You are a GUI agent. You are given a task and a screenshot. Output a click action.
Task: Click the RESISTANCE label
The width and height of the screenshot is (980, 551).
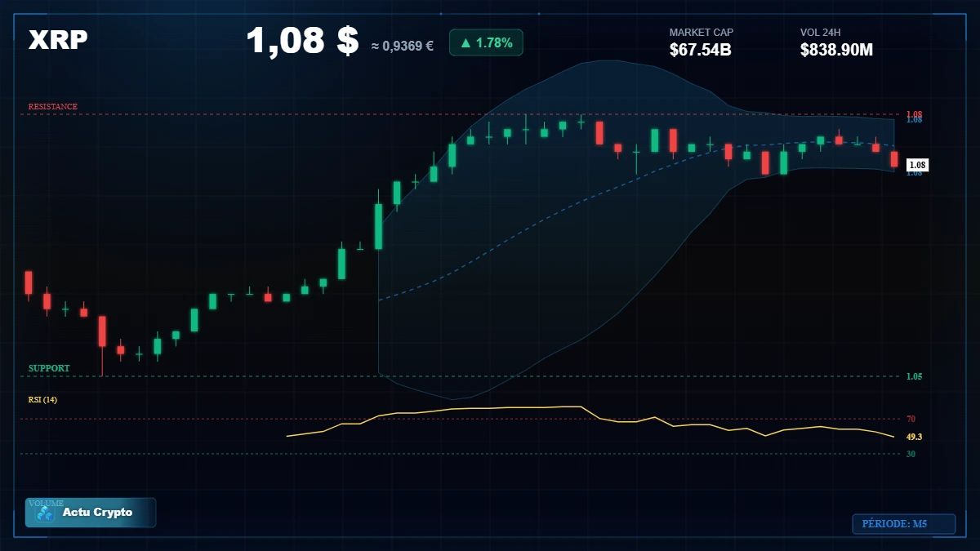[53, 107]
